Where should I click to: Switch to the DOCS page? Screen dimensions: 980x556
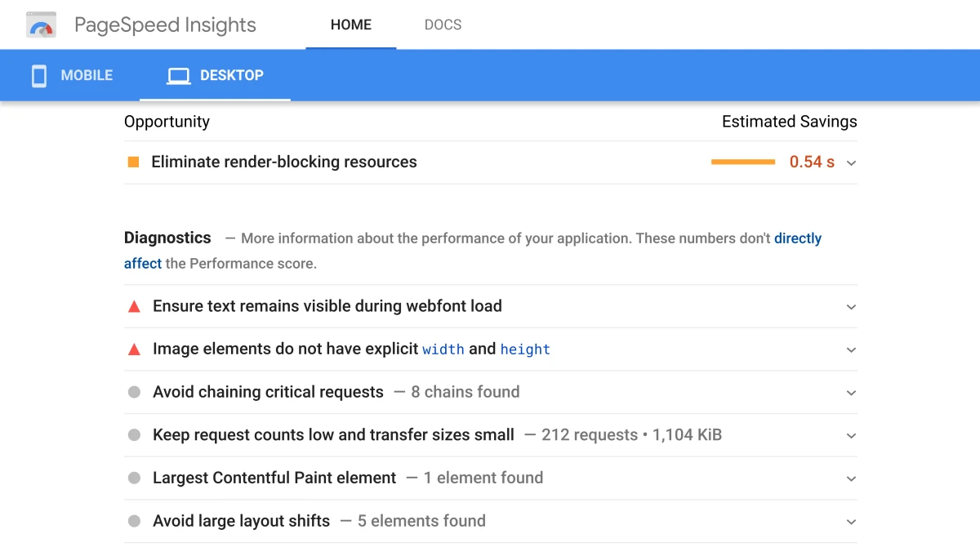tap(443, 24)
